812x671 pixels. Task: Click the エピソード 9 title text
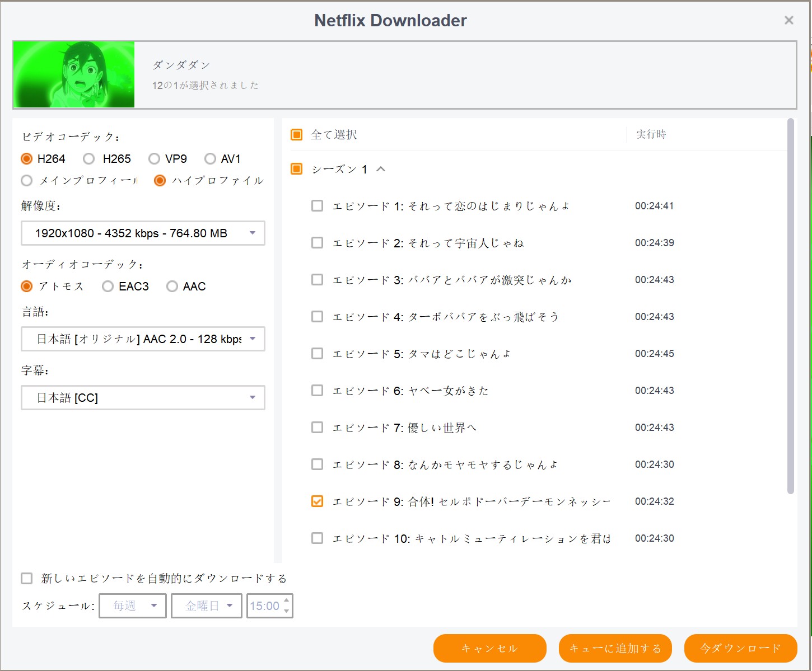pos(472,502)
